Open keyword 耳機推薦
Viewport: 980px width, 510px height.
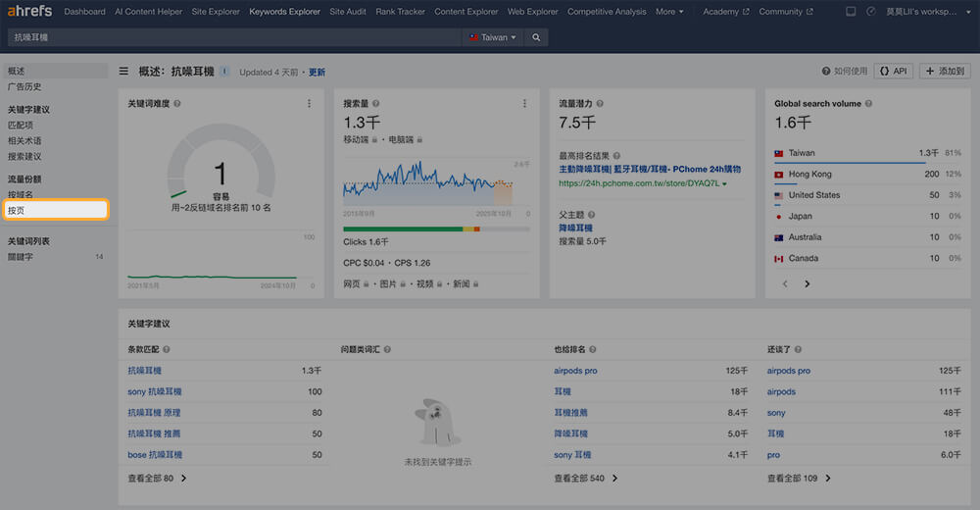click(570, 412)
